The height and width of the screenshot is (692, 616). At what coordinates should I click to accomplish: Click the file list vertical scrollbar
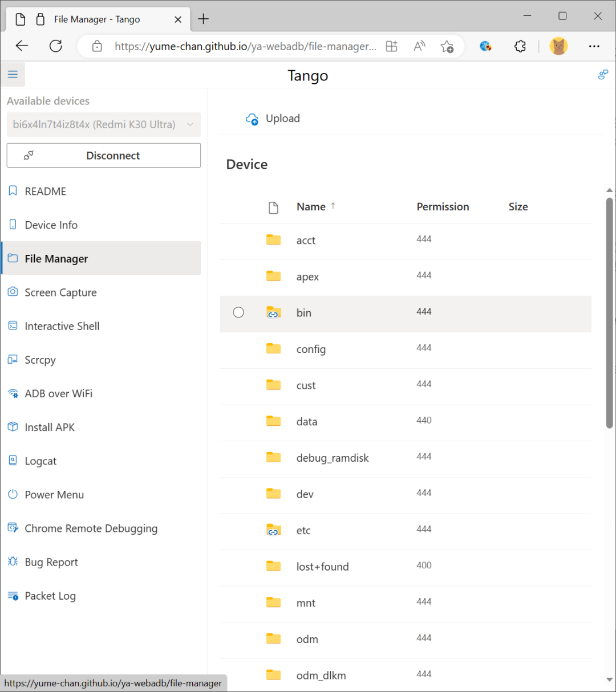pos(609,312)
